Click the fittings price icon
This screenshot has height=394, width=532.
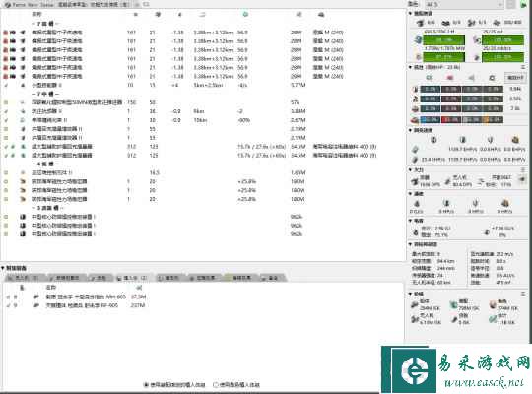tap(453, 305)
